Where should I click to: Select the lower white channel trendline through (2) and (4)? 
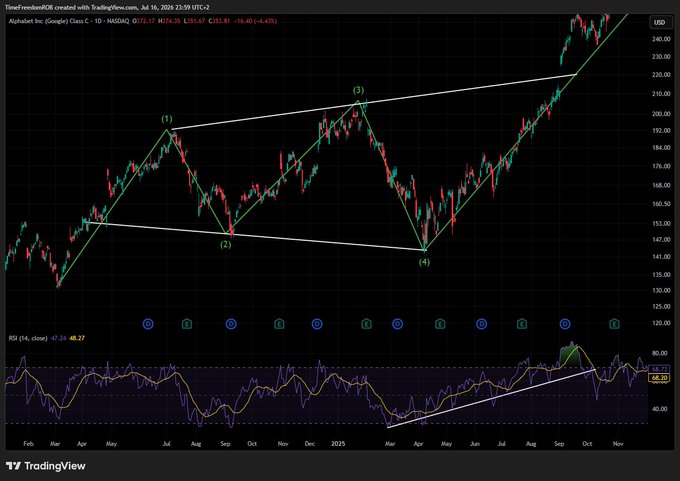pyautogui.click(x=256, y=236)
